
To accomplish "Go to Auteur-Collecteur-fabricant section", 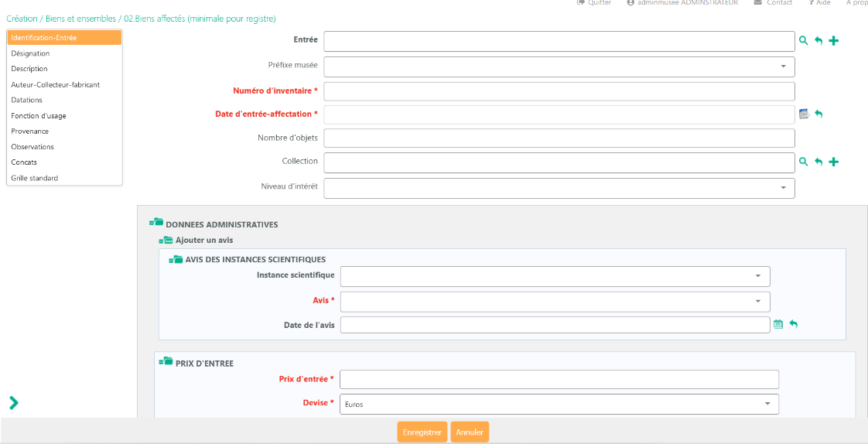I will 55,84.
